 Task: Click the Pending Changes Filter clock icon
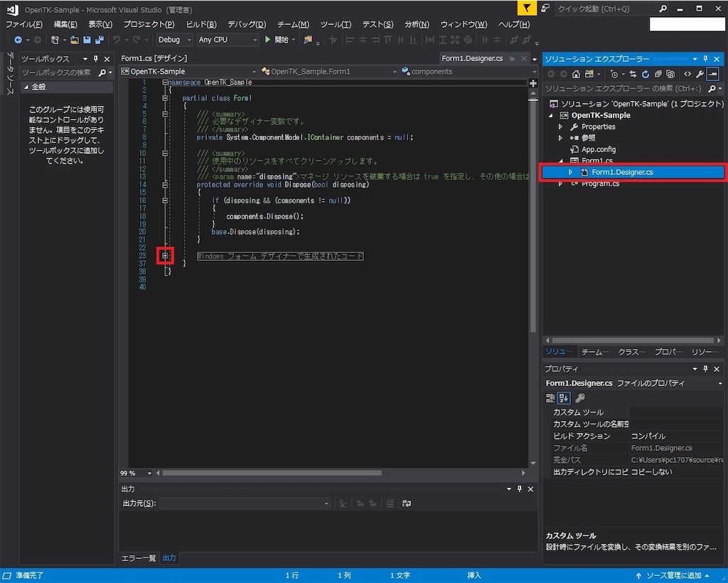[614, 74]
